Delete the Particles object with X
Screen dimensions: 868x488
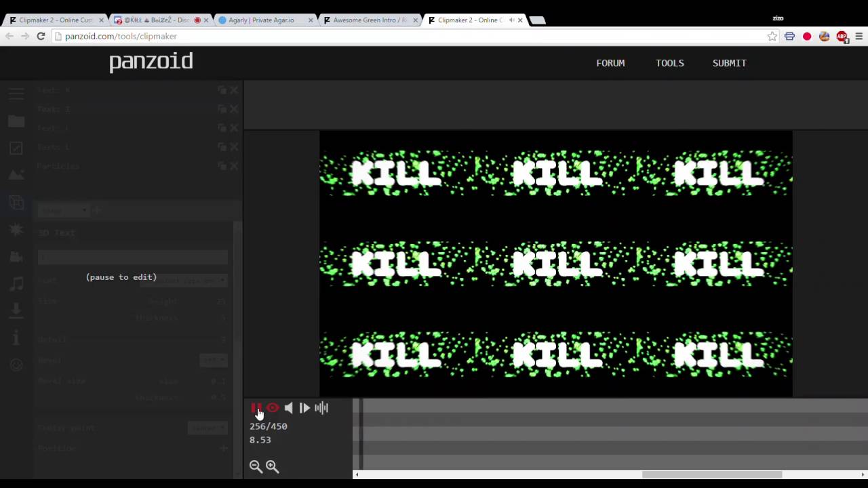click(x=234, y=166)
